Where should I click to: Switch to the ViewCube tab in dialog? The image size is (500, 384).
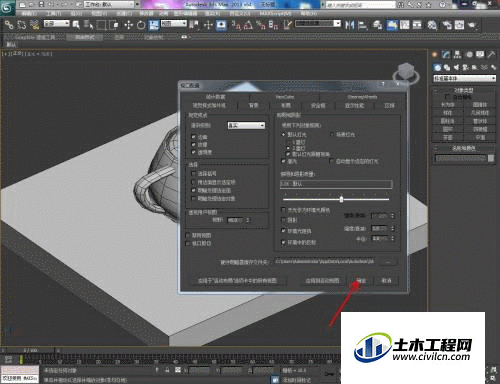[x=285, y=97]
